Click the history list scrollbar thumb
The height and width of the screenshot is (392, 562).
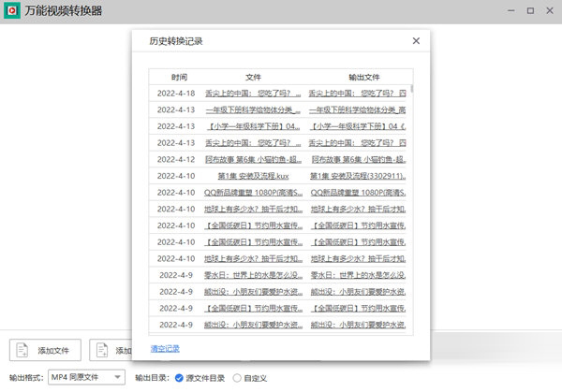coord(412,89)
